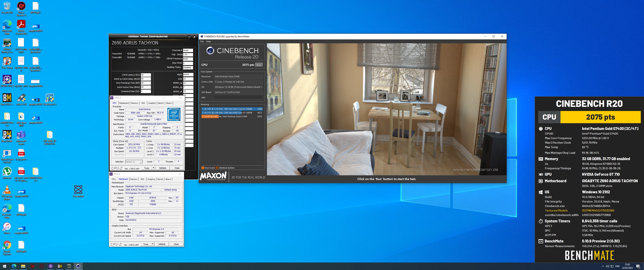Open rufus-3.14 desktop icon
The height and width of the screenshot is (270, 644).
pyautogui.click(x=21, y=99)
